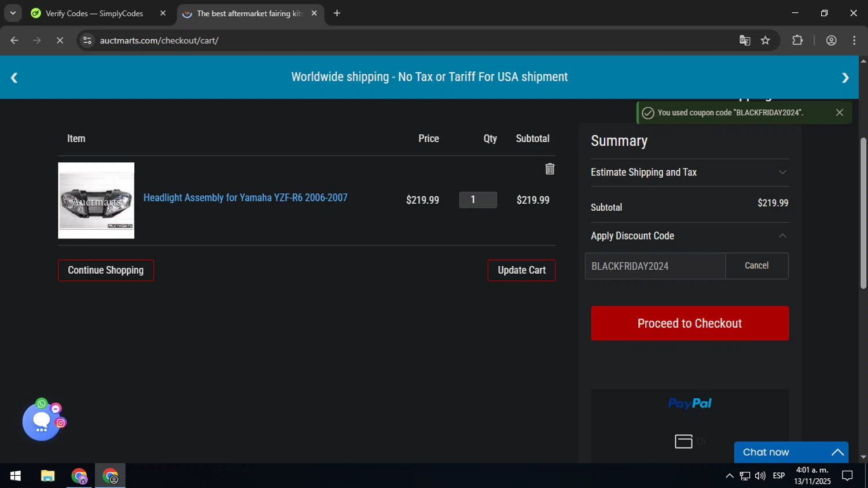
Task: Pay with PayPal button
Action: click(689, 403)
